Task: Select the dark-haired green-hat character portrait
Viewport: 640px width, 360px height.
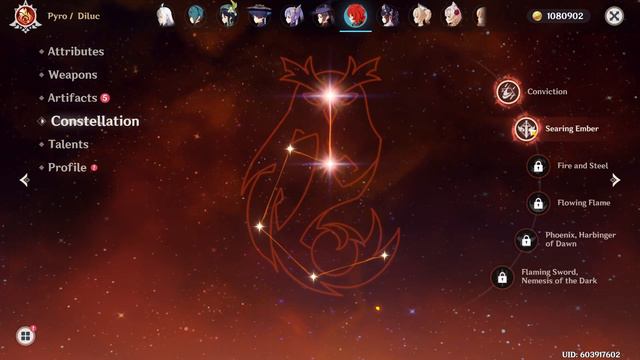Action: [x=228, y=15]
